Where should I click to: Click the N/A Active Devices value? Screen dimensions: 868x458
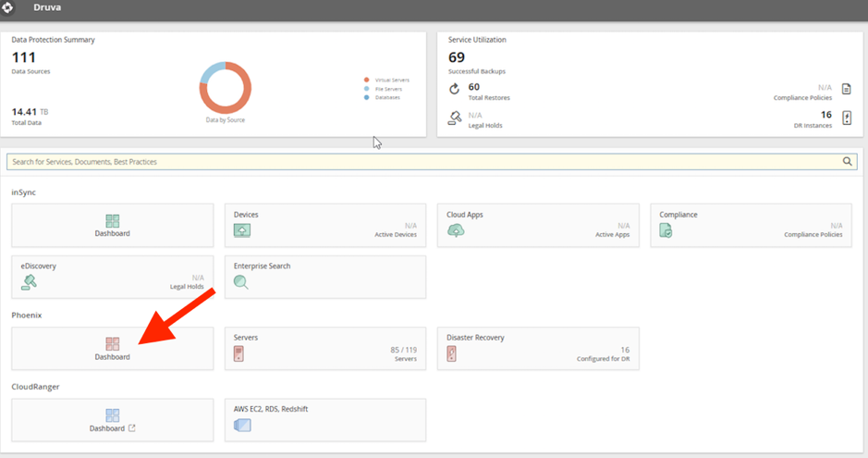410,226
